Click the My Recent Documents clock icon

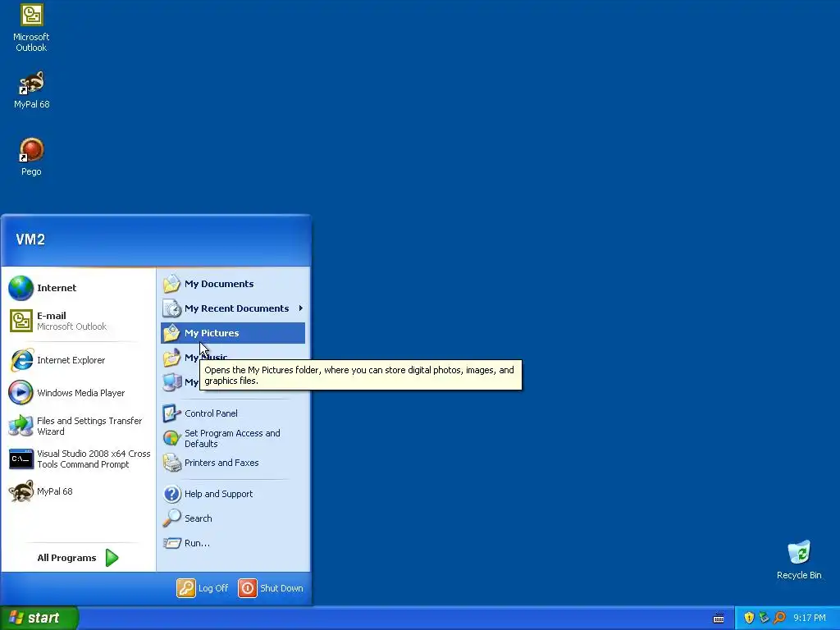(171, 308)
